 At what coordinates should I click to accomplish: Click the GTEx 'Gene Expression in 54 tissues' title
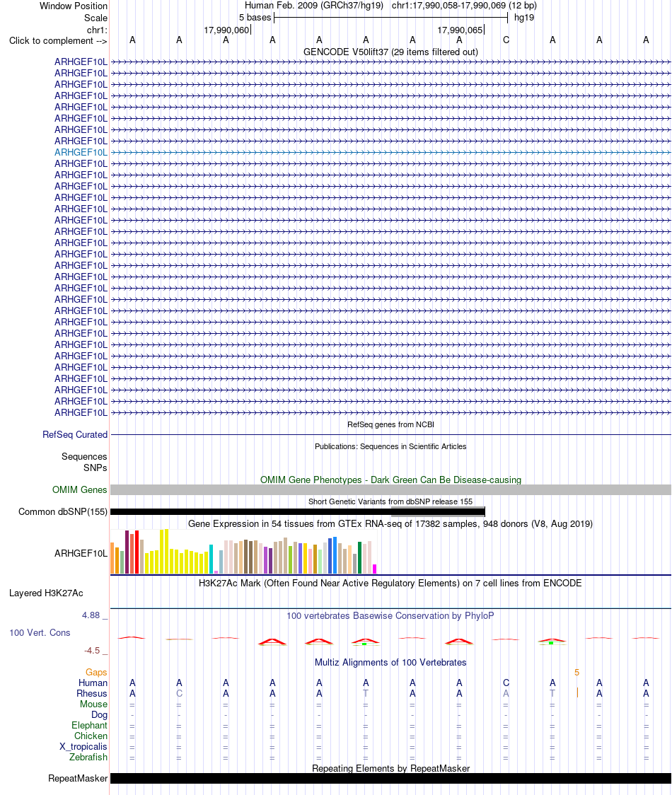(x=390, y=523)
